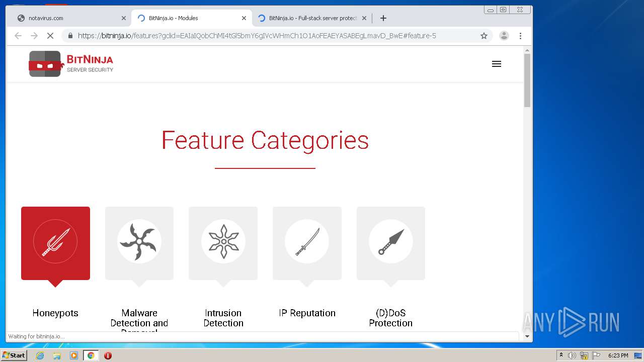Click the scrollbar down arrow
The image size is (644, 362).
pyautogui.click(x=527, y=336)
